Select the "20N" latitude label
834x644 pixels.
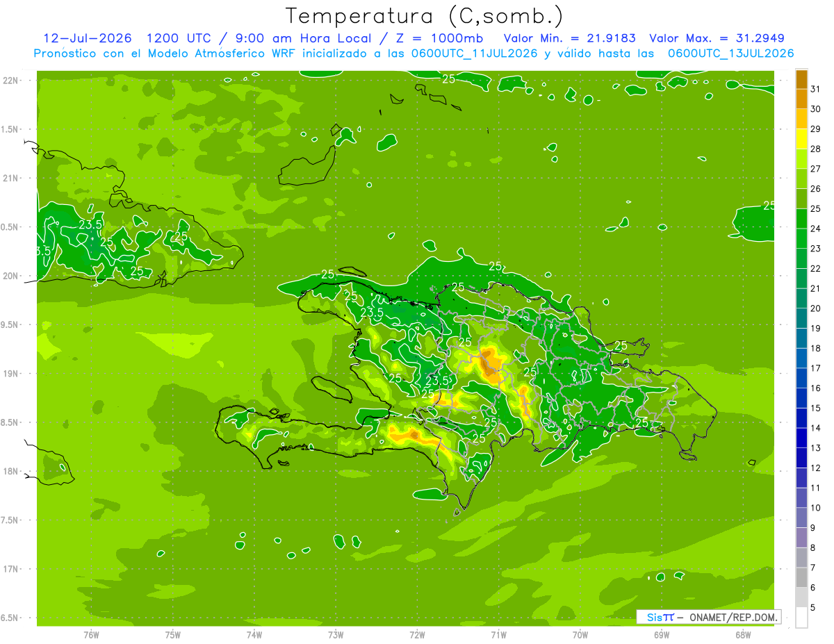click(x=11, y=276)
